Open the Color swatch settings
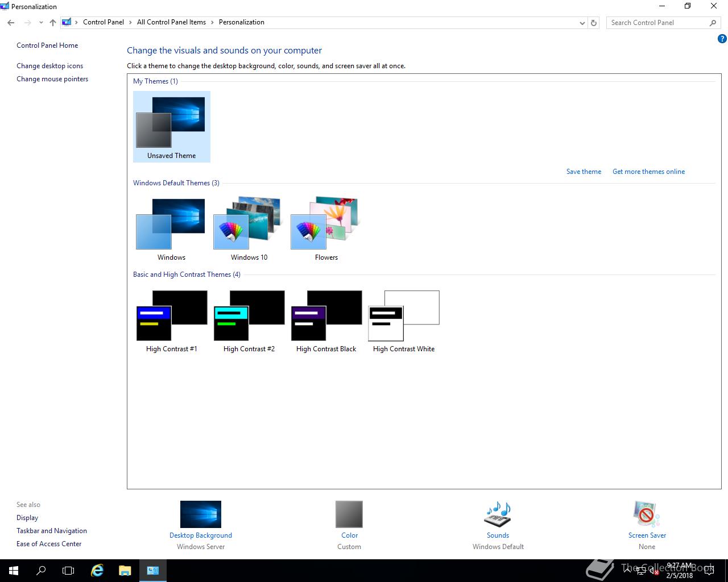The height and width of the screenshot is (582, 728). 349,514
